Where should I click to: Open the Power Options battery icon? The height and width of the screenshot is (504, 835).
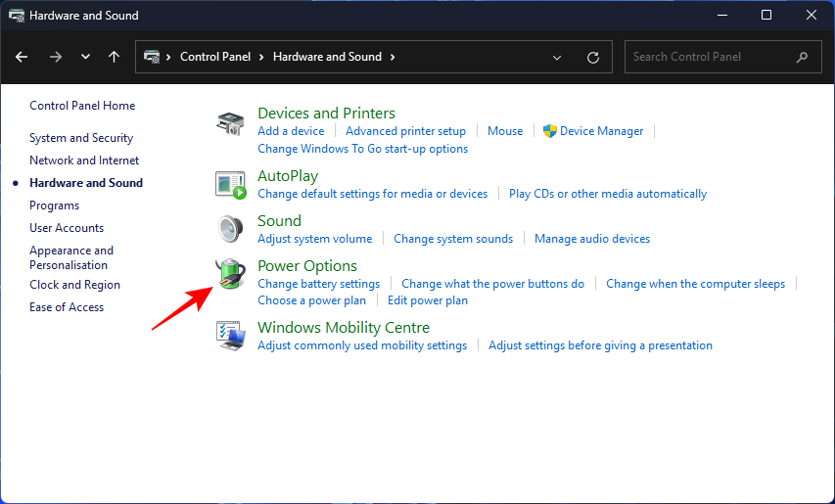(230, 274)
